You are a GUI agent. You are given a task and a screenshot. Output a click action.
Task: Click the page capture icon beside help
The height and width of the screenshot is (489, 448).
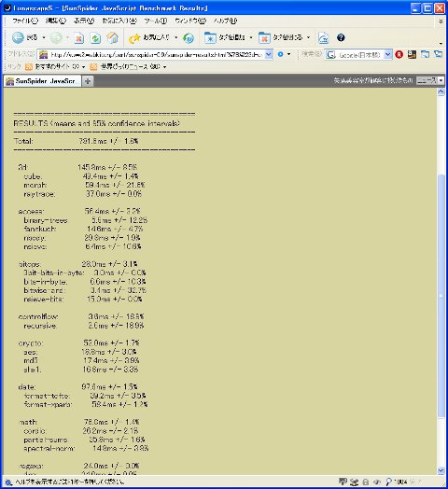[324, 38]
